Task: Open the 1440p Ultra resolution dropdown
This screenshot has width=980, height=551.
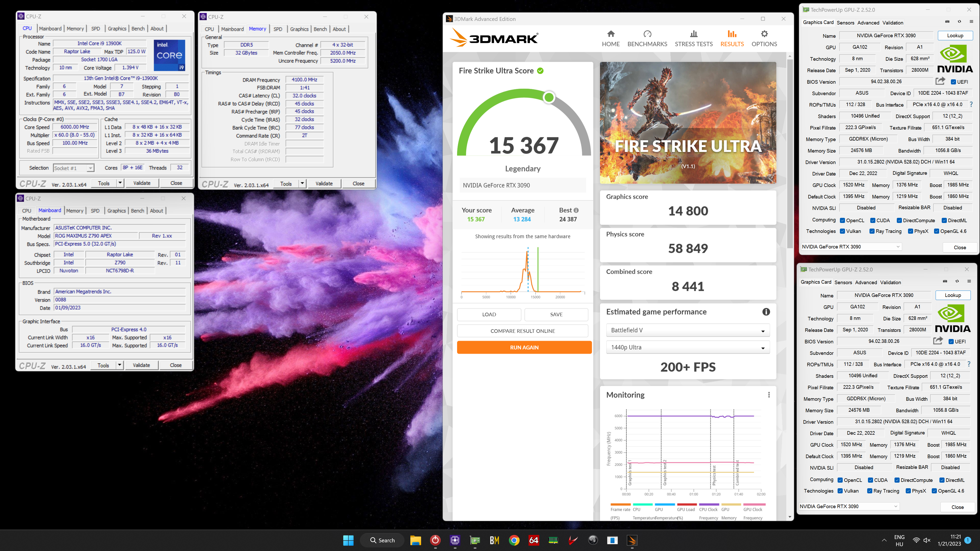Action: pos(688,347)
